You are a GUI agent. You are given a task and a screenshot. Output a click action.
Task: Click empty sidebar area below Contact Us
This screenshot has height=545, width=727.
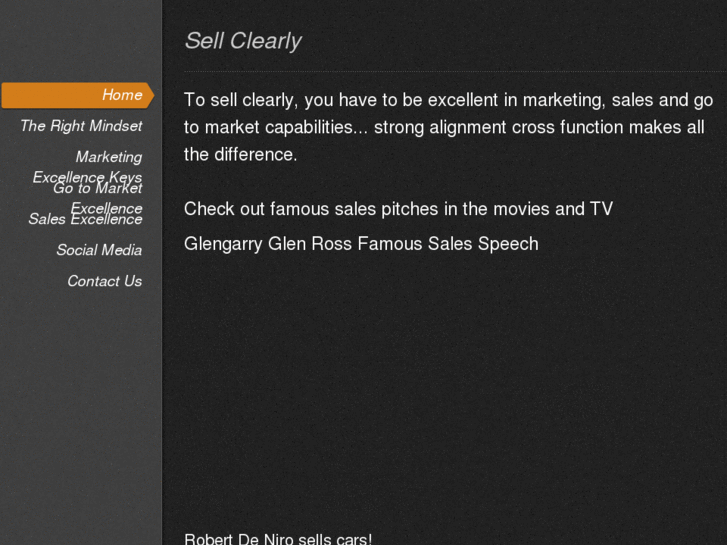80,420
